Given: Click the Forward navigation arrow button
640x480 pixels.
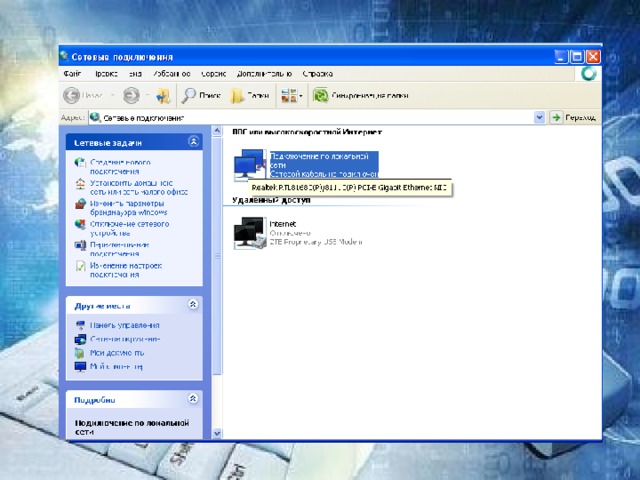Looking at the screenshot, I should (131, 95).
